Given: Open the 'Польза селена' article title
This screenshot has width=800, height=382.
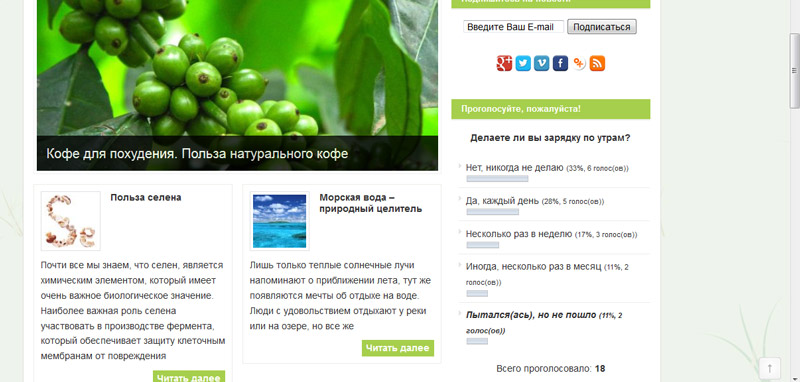Looking at the screenshot, I should pyautogui.click(x=146, y=197).
